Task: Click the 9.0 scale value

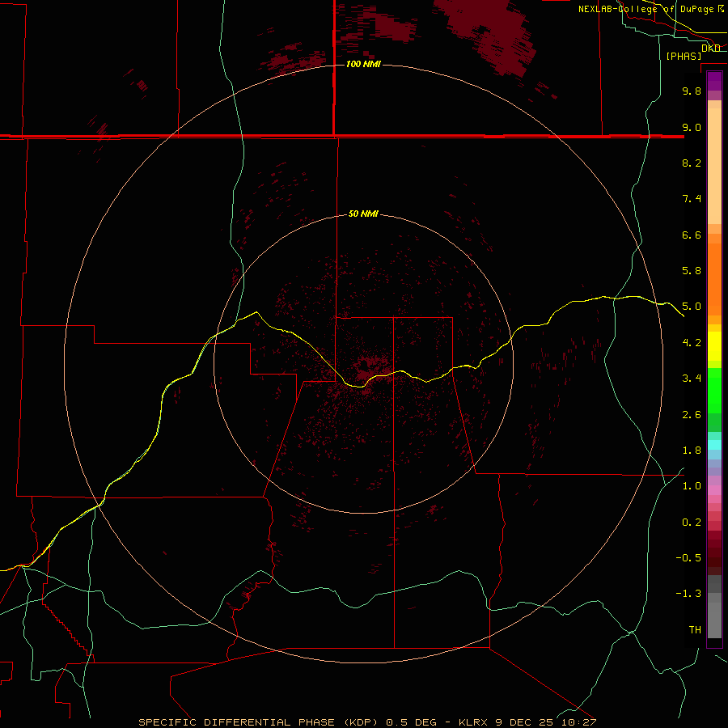Action: pos(692,127)
